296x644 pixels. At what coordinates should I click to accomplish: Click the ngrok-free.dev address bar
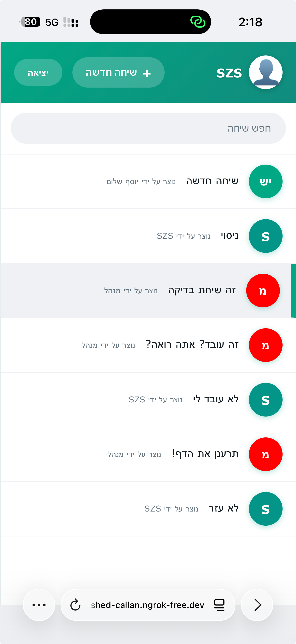pos(147,605)
